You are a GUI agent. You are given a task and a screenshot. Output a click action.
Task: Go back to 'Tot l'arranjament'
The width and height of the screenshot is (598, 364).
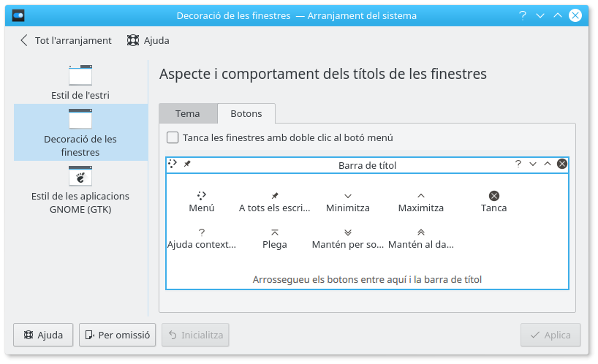pyautogui.click(x=66, y=40)
